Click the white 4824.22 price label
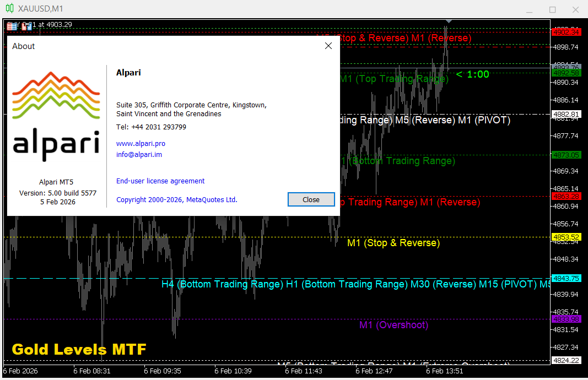The image size is (588, 380). (567, 361)
